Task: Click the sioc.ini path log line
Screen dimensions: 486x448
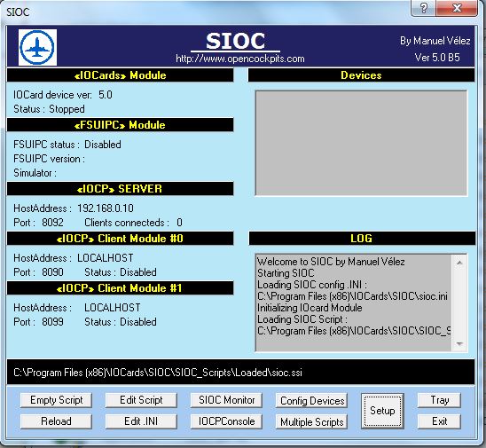Action: [352, 296]
